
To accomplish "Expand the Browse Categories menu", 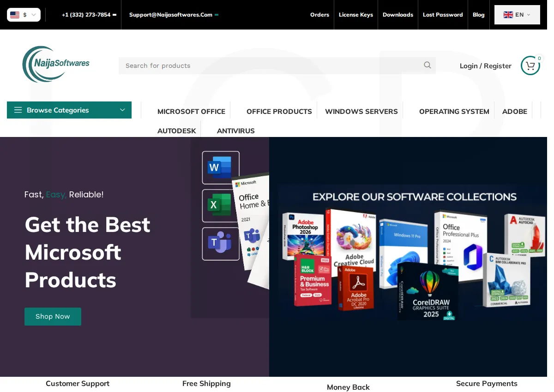I will 69,110.
